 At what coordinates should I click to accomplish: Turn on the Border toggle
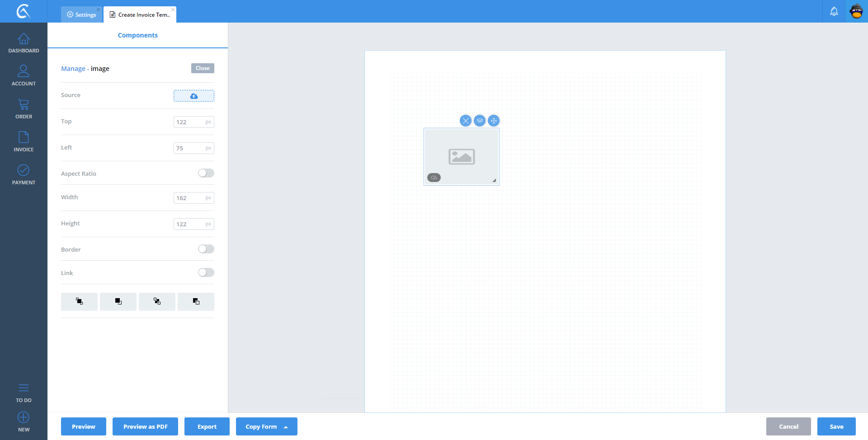click(206, 249)
